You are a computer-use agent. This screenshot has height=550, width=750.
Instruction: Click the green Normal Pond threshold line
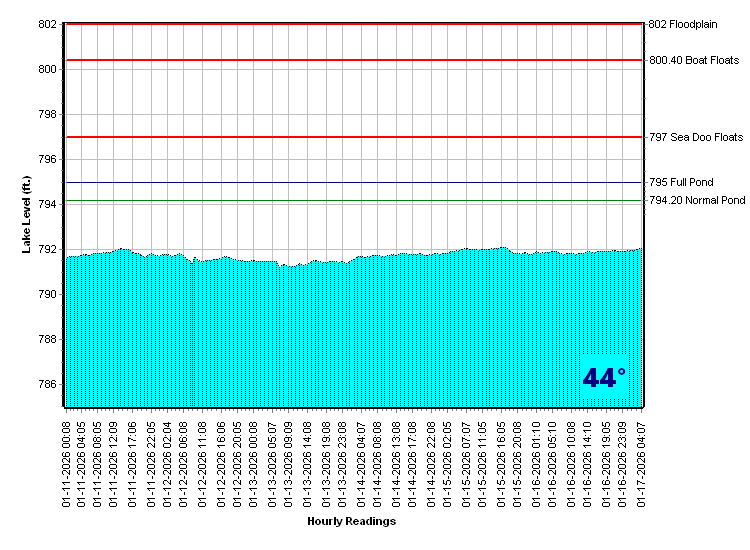[x=350, y=201]
